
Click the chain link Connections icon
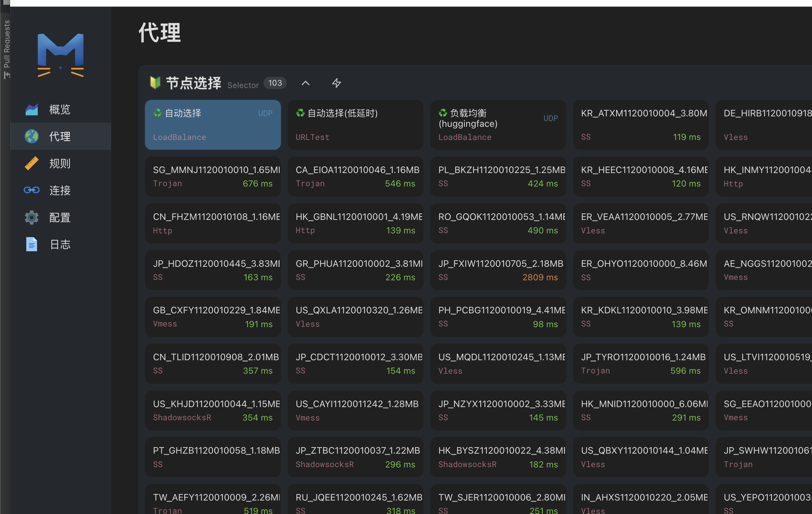[x=32, y=190]
